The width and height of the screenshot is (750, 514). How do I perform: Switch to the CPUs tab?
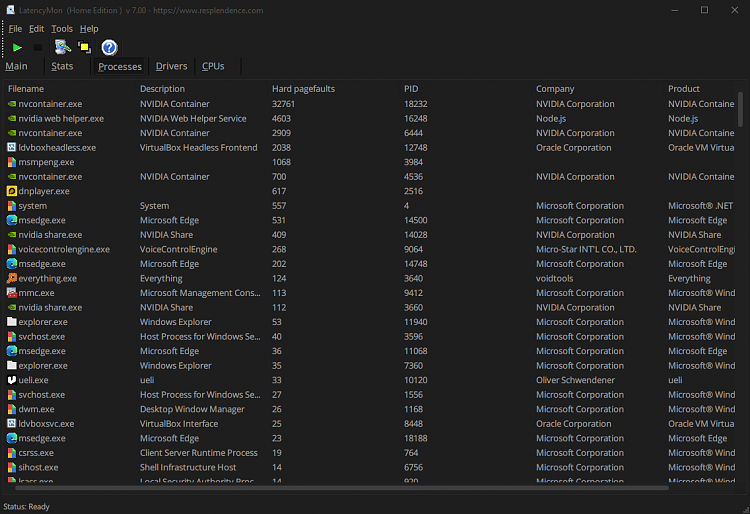pyautogui.click(x=213, y=66)
